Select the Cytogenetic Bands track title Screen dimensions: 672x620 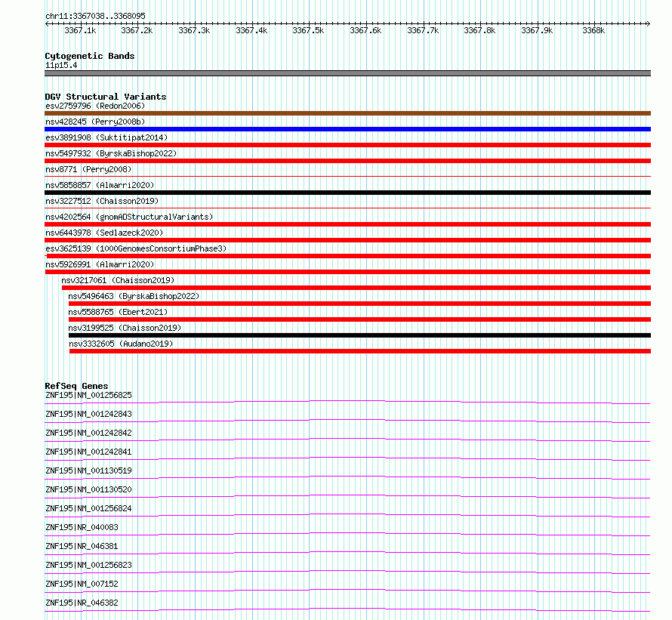point(90,56)
